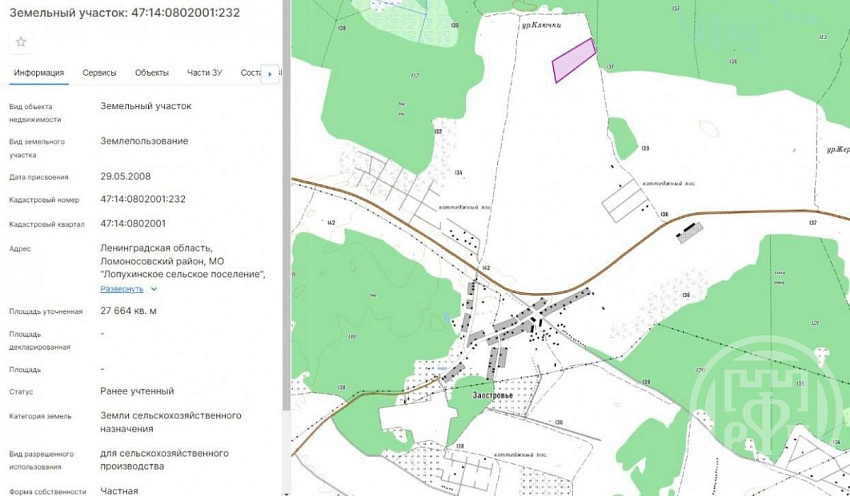Open the Части ЗУ tab

click(x=204, y=73)
